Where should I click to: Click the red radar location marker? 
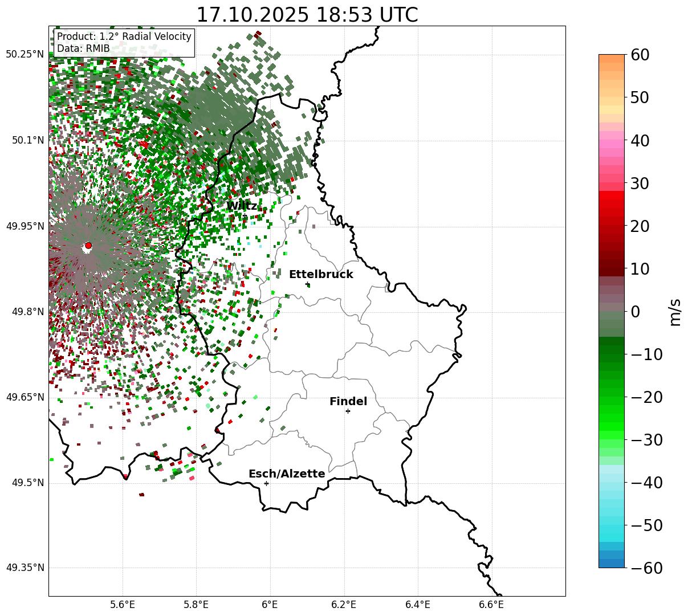88,246
